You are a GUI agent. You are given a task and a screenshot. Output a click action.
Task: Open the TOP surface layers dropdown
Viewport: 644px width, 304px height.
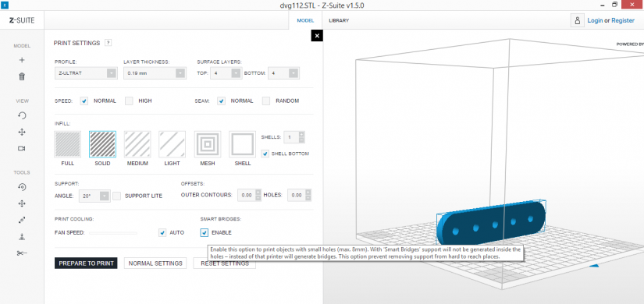point(226,73)
